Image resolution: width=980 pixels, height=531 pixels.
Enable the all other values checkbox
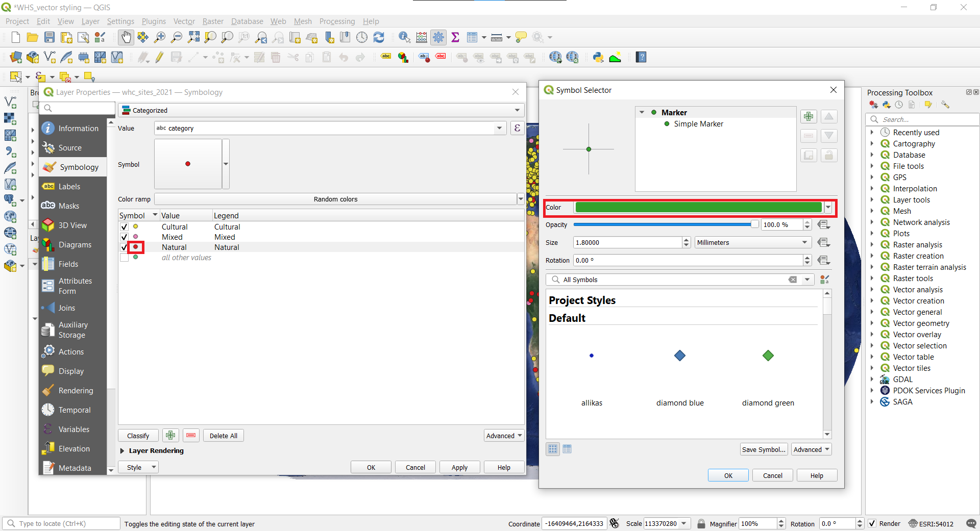coord(124,258)
